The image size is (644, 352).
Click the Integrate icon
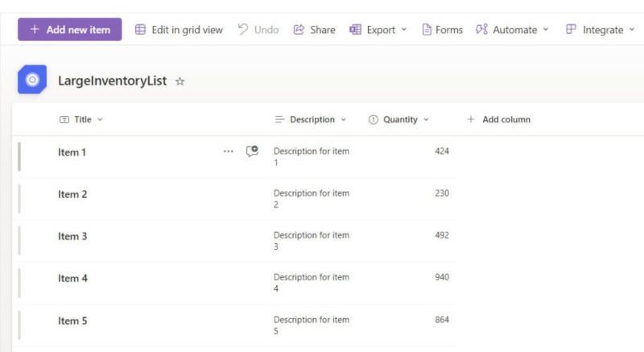click(571, 29)
